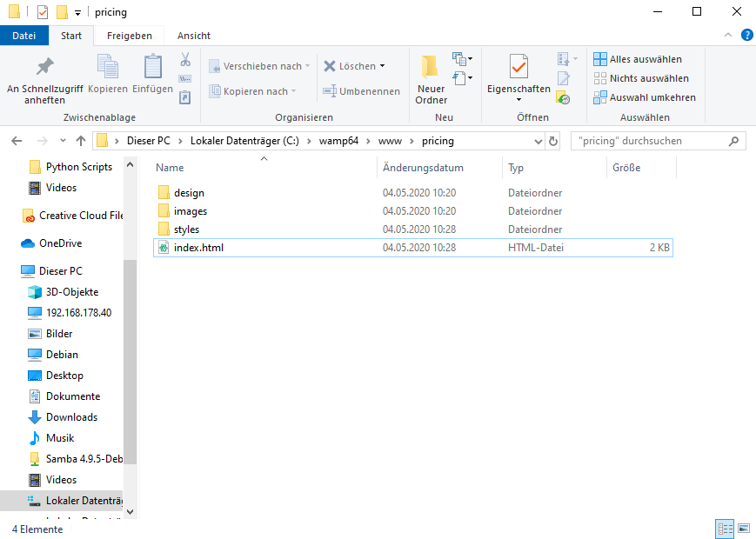Click Alles auswählen to select all
756x539 pixels.
pos(645,59)
